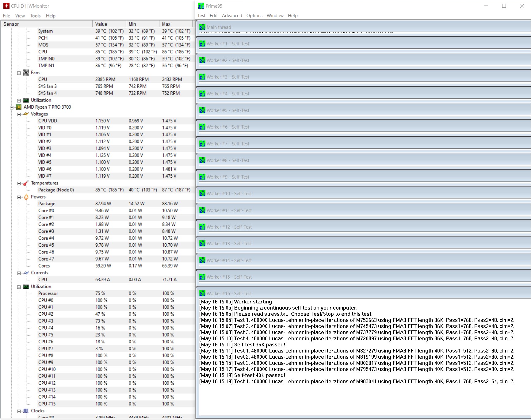This screenshot has width=531, height=420.
Task: Click the Main thread window icon
Action: point(202,27)
